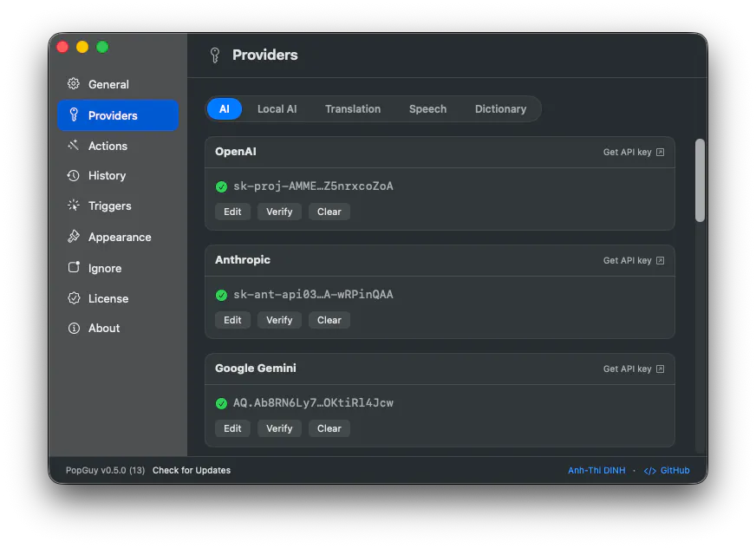This screenshot has width=756, height=548.
Task: Open Appearance paintbrush icon
Action: pyautogui.click(x=74, y=237)
